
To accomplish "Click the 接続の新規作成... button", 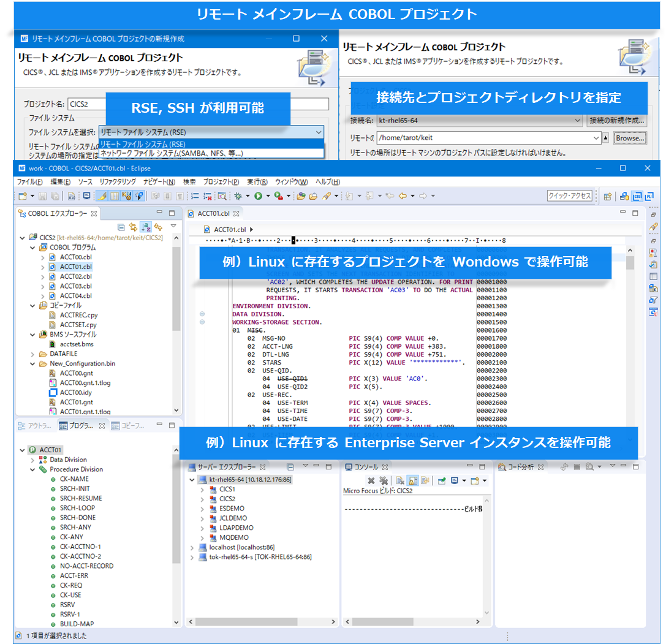I will coord(617,121).
